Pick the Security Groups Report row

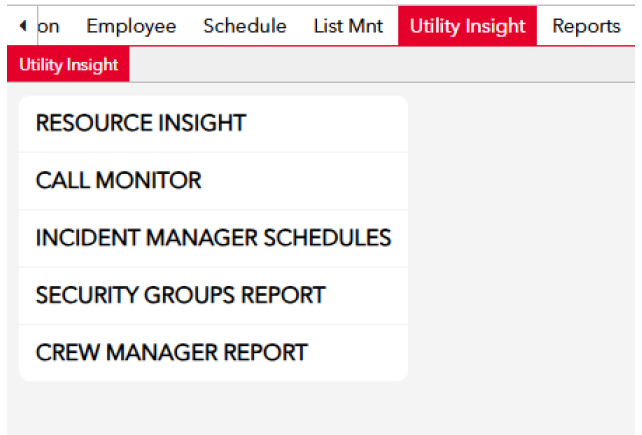pos(213,295)
